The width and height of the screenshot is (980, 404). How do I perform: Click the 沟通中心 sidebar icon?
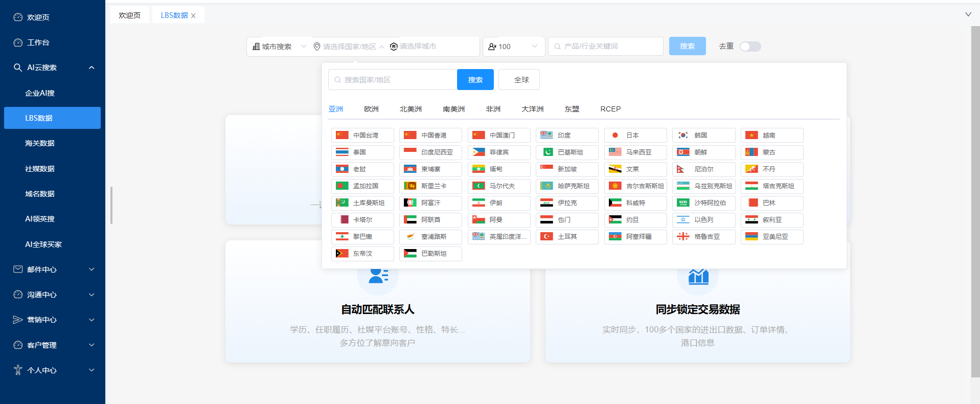[x=18, y=295]
